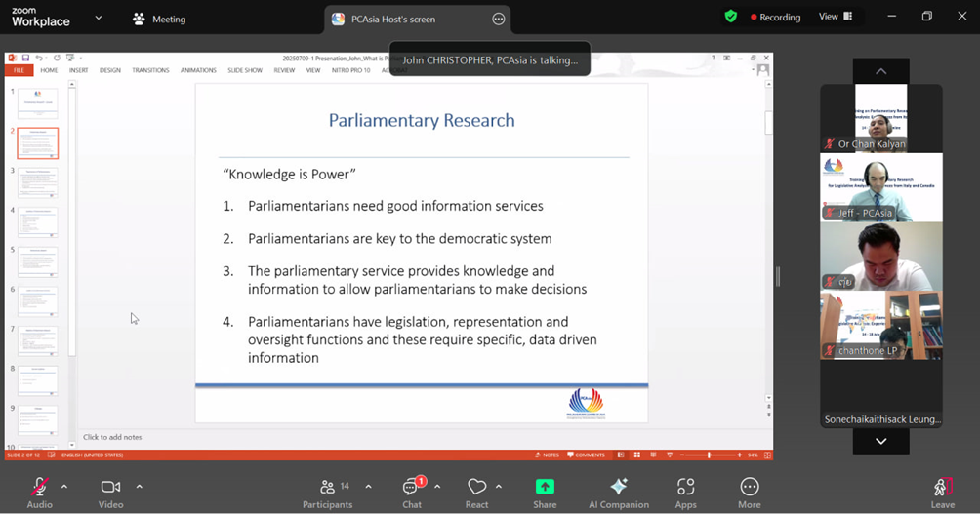980x514 pixels.
Task: Click the slide thumbnail pane scrollbar
Action: (x=72, y=221)
